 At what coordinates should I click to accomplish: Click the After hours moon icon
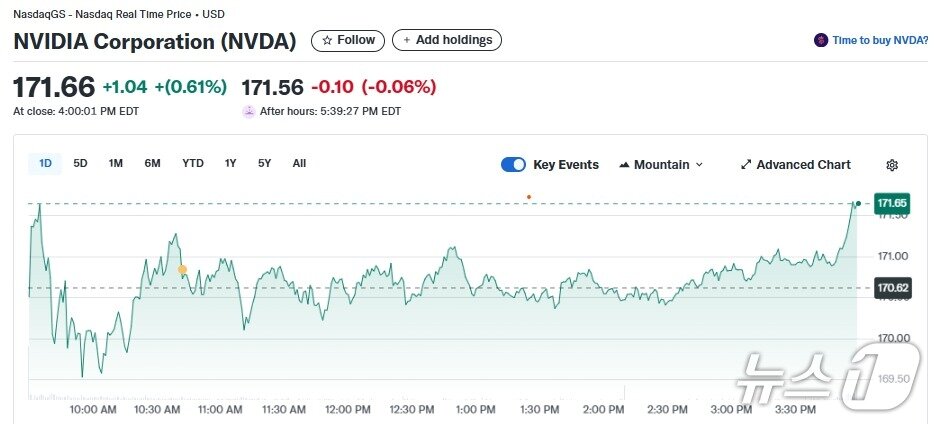click(x=249, y=111)
